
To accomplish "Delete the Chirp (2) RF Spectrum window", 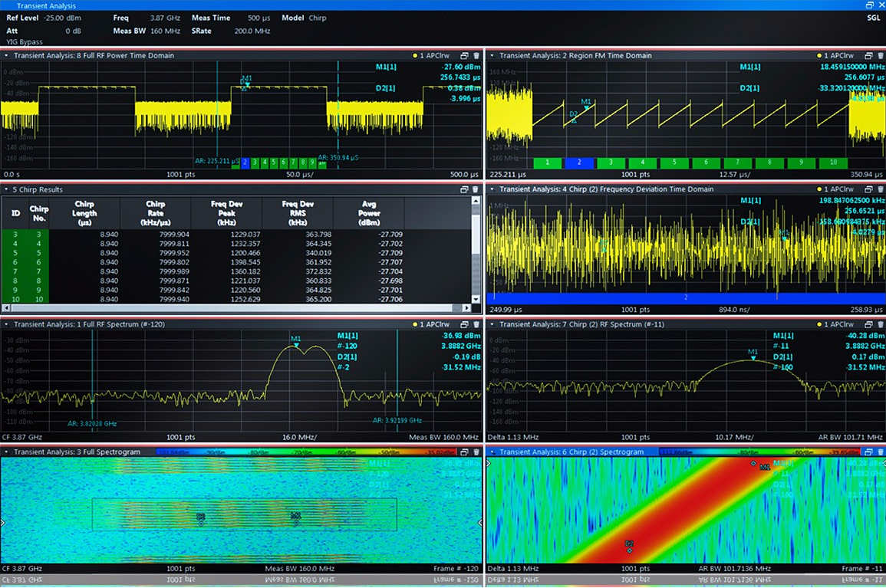I will pyautogui.click(x=881, y=324).
